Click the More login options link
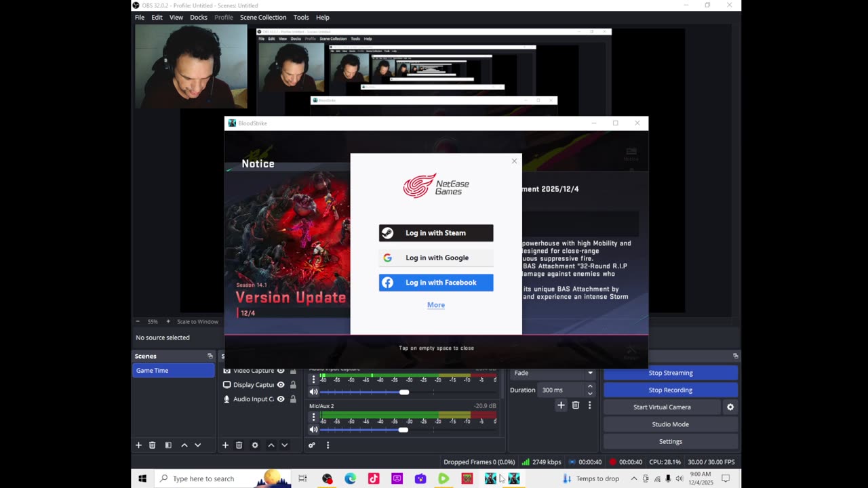The width and height of the screenshot is (868, 488). (436, 305)
